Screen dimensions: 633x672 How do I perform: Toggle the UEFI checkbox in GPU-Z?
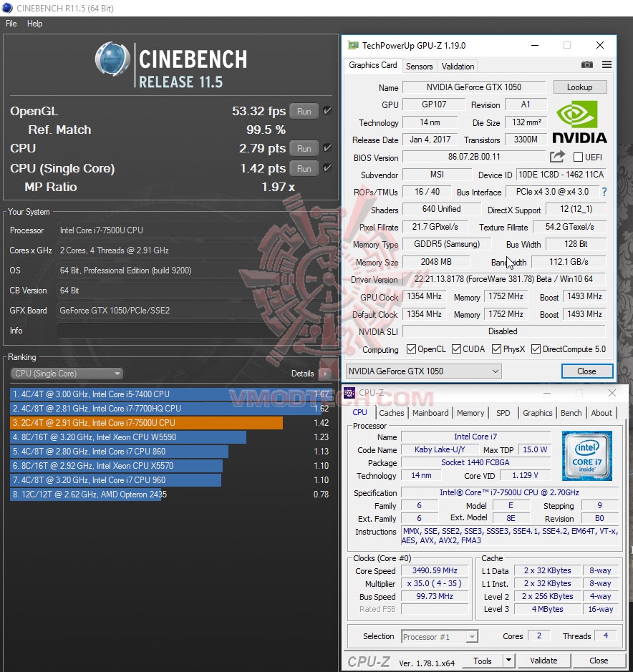(x=578, y=157)
